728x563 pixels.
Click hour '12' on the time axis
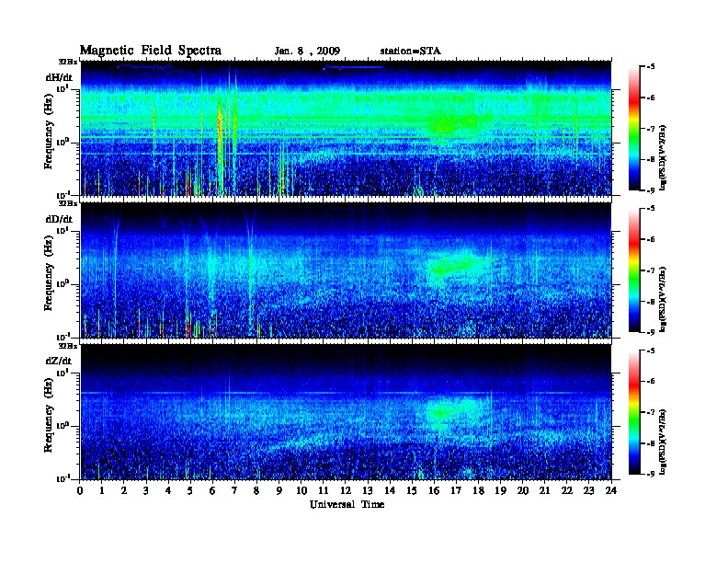(x=346, y=490)
